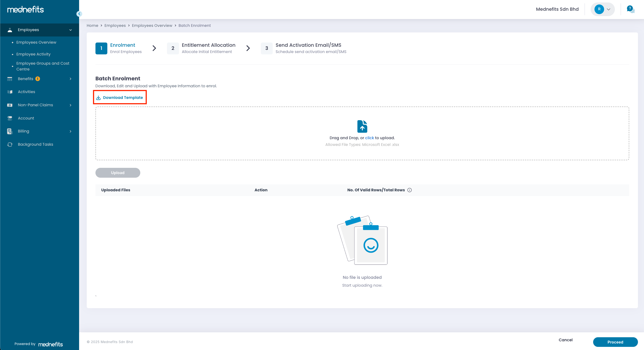Image resolution: width=644 pixels, height=350 pixels.
Task: Collapse the sidebar with the arrow button
Action: [79, 14]
